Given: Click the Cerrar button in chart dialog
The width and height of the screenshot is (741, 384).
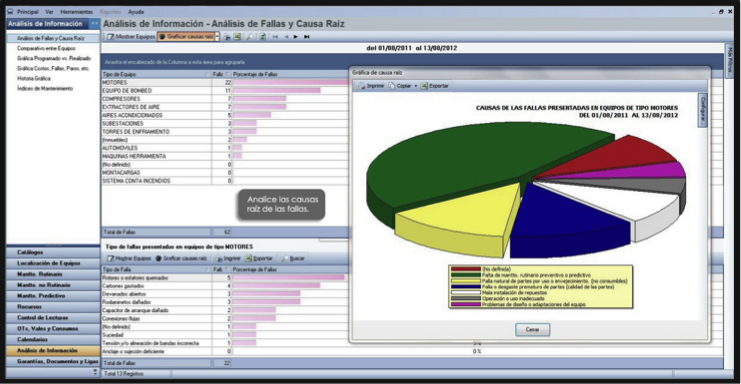Looking at the screenshot, I should pos(533,330).
